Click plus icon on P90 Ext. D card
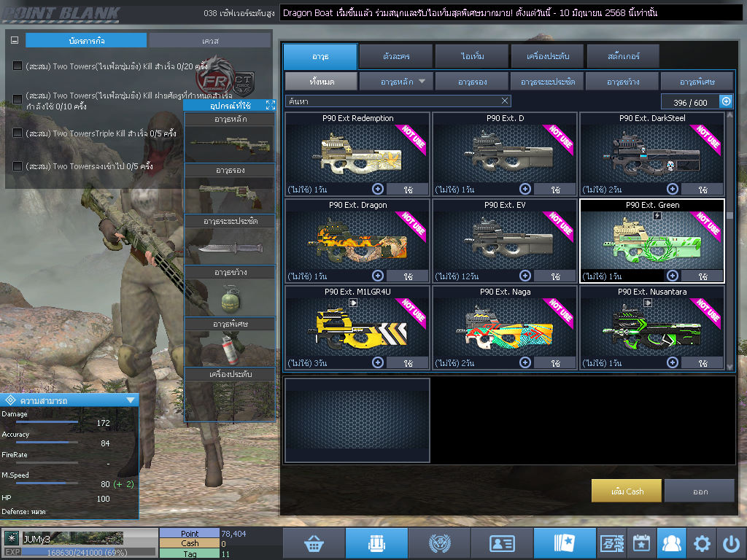This screenshot has height=560, width=747. [525, 189]
